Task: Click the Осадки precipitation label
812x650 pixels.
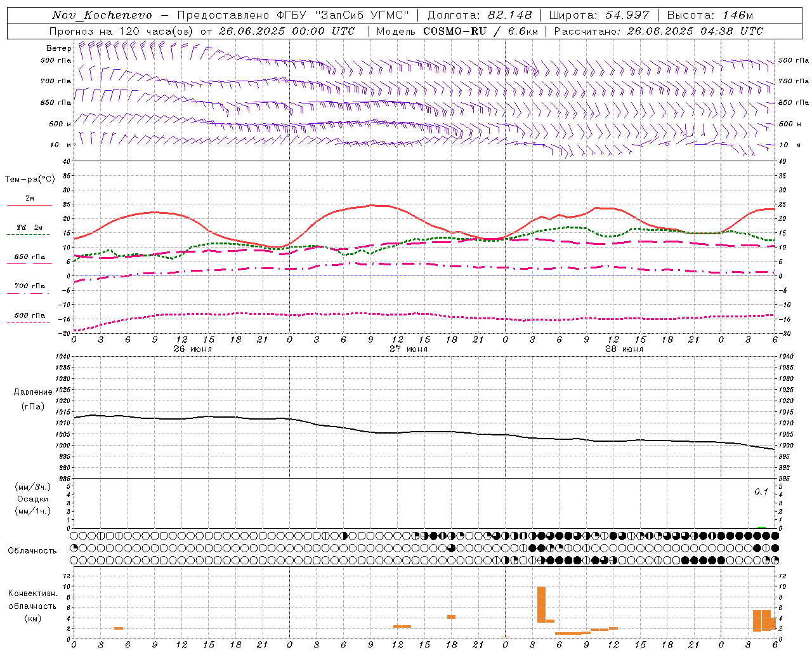Action: (x=33, y=499)
